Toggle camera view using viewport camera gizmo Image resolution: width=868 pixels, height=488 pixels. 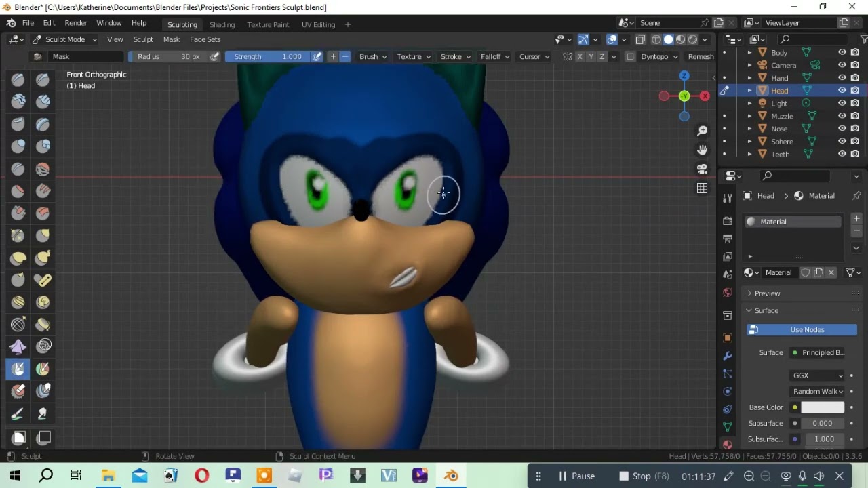pos(703,169)
